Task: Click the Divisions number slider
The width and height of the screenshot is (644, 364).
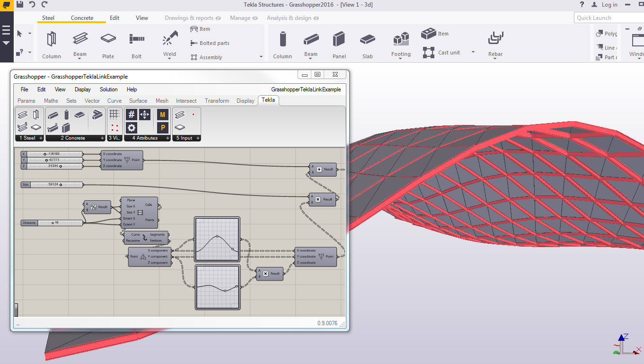Action: click(x=52, y=222)
